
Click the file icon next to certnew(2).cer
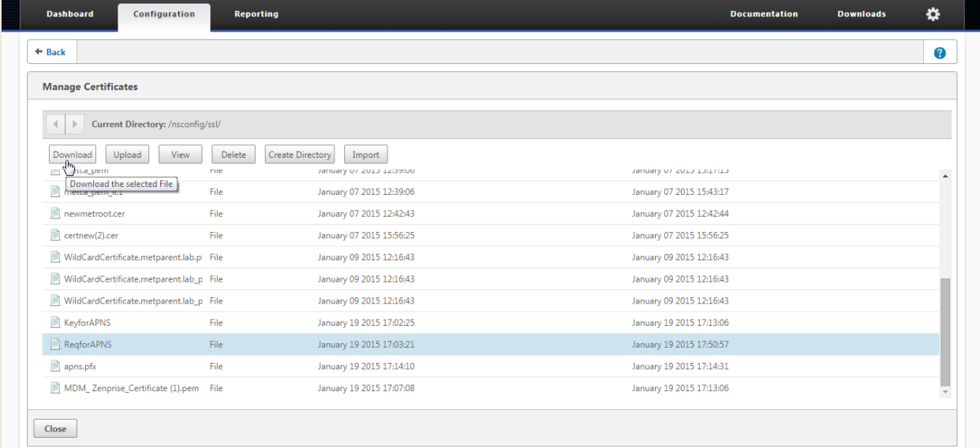tap(55, 235)
